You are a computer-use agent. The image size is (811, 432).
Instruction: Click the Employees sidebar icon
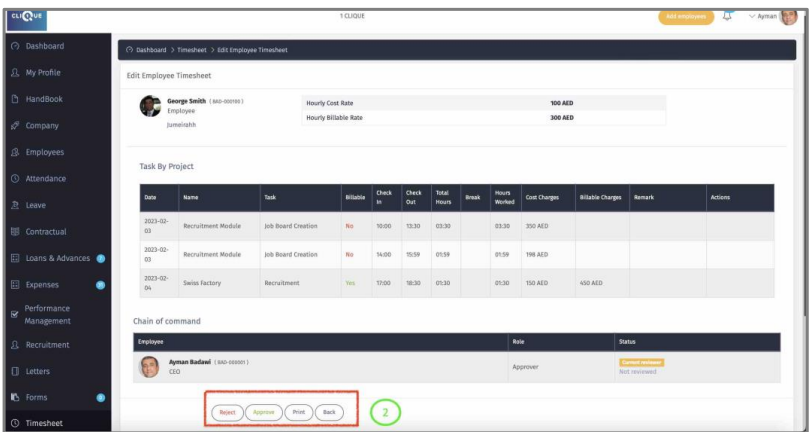(x=15, y=153)
